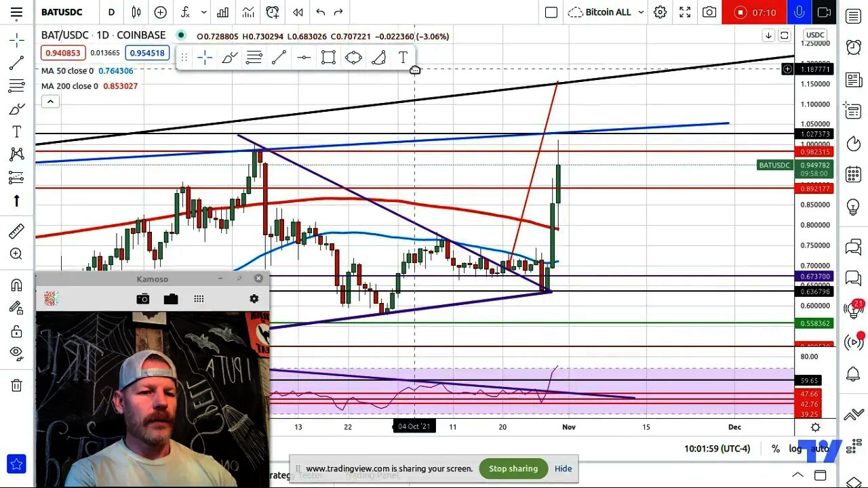Open the indicator templates icon
The width and height of the screenshot is (868, 488).
248,12
